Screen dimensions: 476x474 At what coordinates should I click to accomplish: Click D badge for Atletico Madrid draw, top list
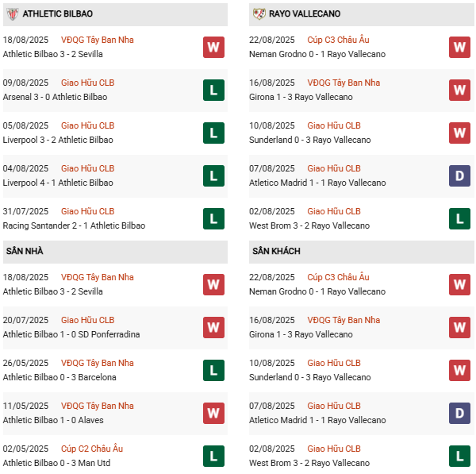pos(460,175)
